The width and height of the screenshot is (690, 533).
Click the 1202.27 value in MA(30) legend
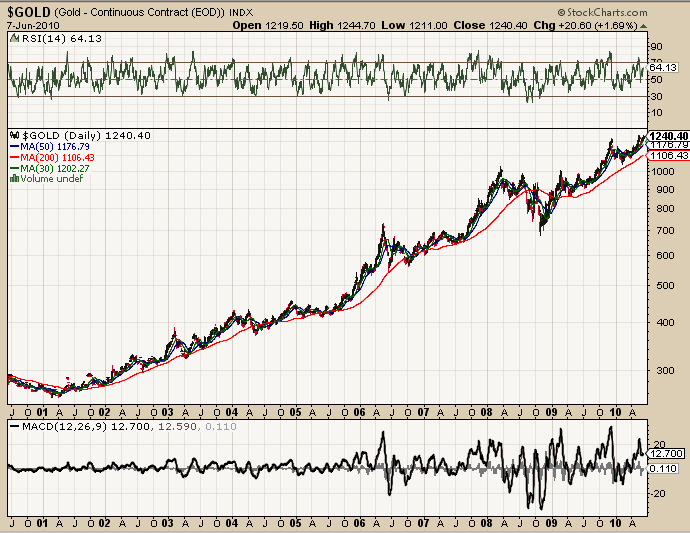coord(73,168)
